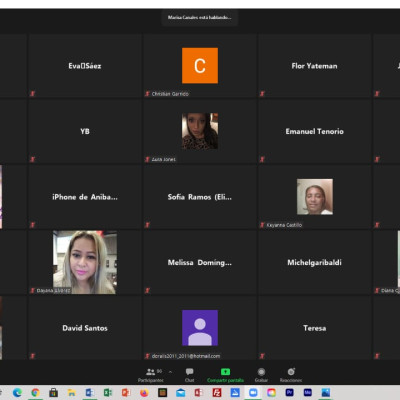
Task: Click the muted microphone icon on David Santos's tile
Action: (33, 356)
